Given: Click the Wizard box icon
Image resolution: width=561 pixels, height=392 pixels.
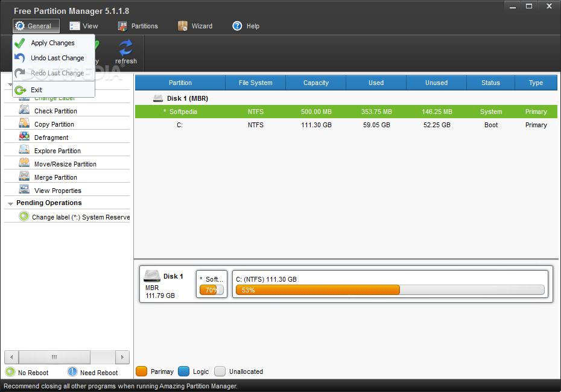Looking at the screenshot, I should tap(182, 26).
